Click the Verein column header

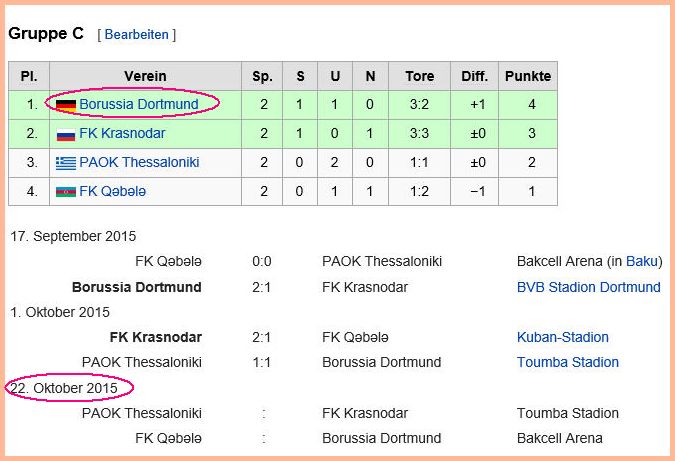[146, 76]
